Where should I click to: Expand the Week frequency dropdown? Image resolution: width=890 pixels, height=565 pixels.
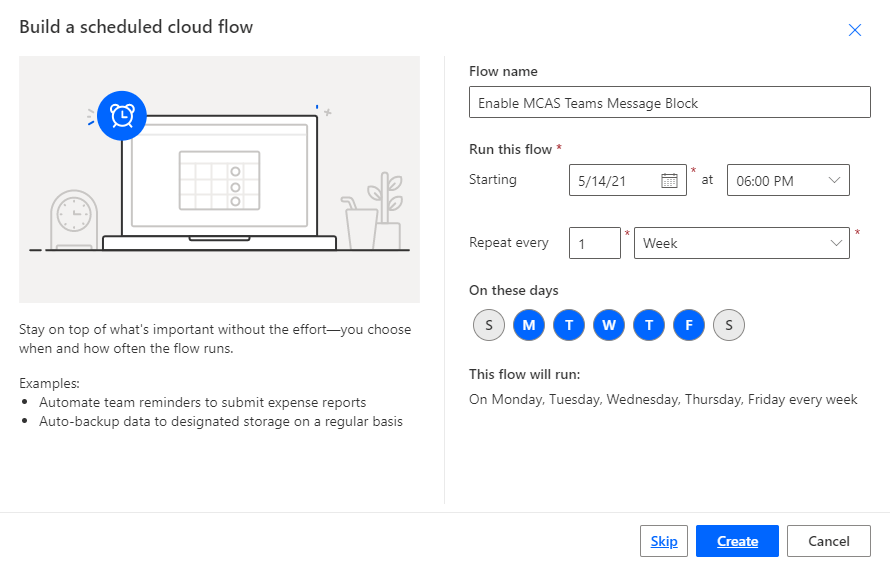[741, 243]
